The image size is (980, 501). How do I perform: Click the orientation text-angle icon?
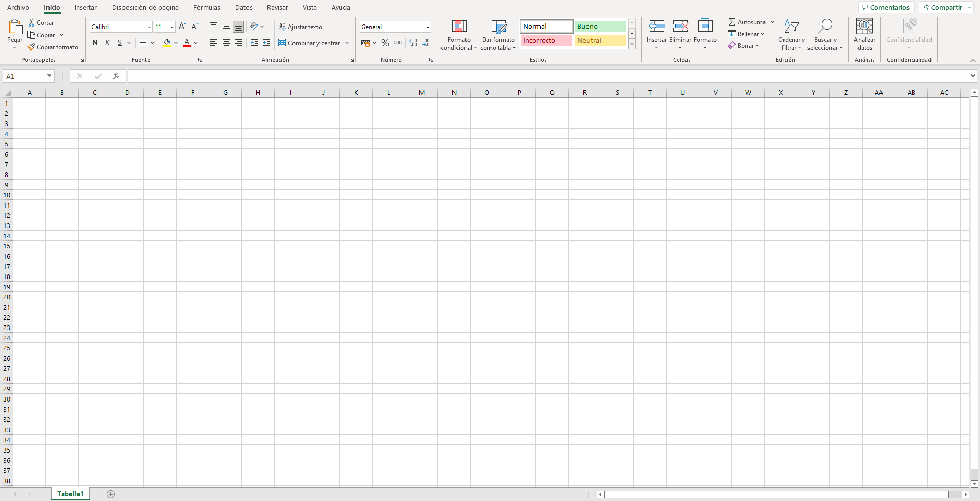254,27
